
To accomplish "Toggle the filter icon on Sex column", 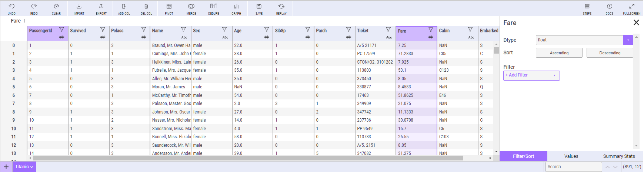I will point(224,30).
